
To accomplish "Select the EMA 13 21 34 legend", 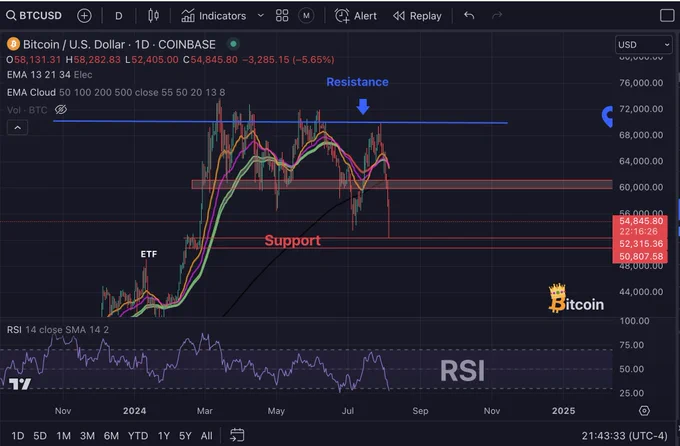I will click(x=49, y=75).
